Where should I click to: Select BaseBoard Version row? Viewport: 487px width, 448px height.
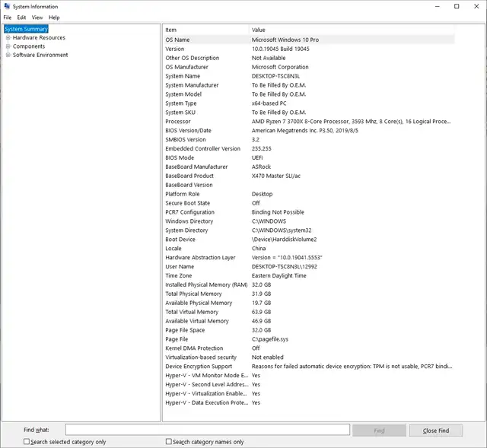point(309,185)
